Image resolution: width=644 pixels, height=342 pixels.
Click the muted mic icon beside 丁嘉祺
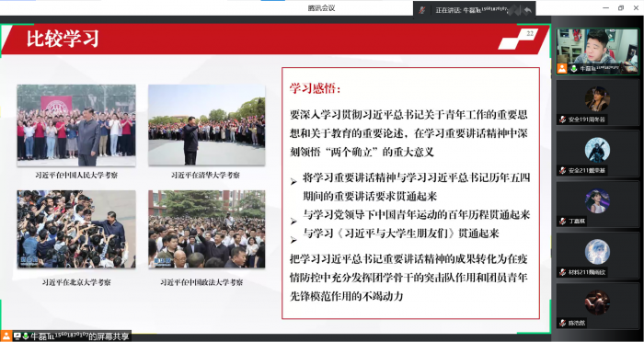563,222
